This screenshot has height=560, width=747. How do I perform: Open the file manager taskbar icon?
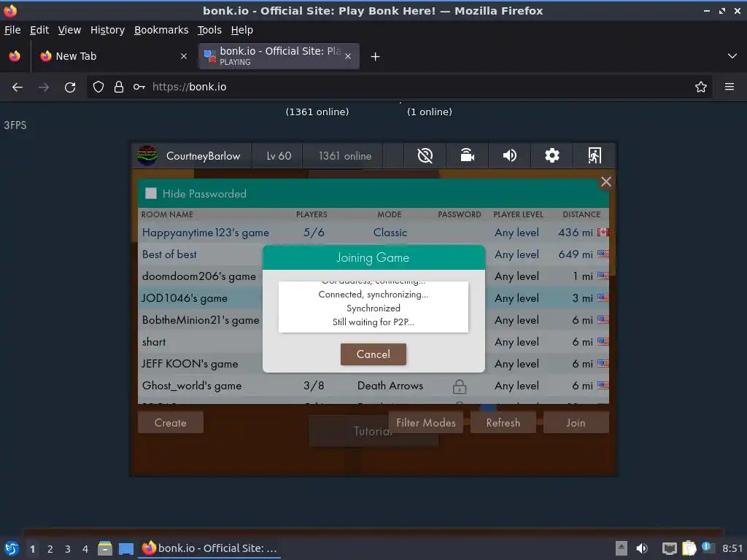click(105, 548)
